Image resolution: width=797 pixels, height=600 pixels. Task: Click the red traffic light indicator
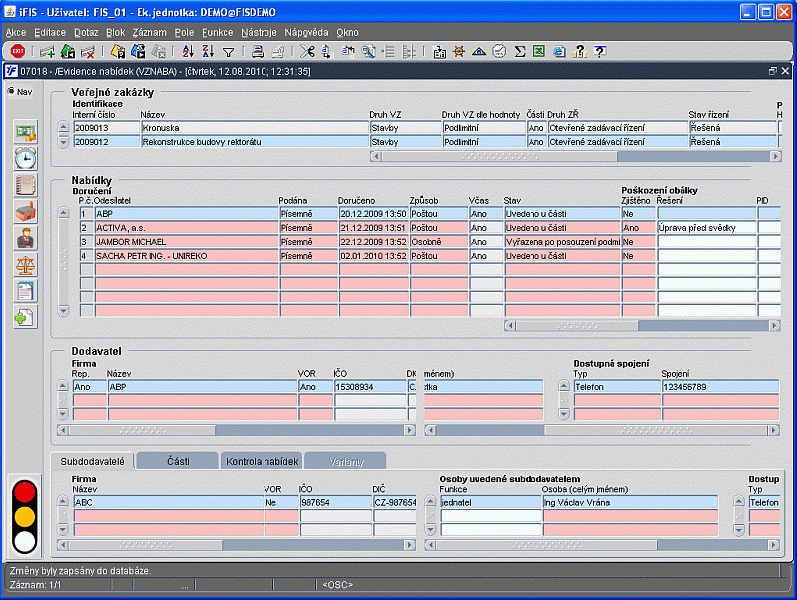click(24, 492)
